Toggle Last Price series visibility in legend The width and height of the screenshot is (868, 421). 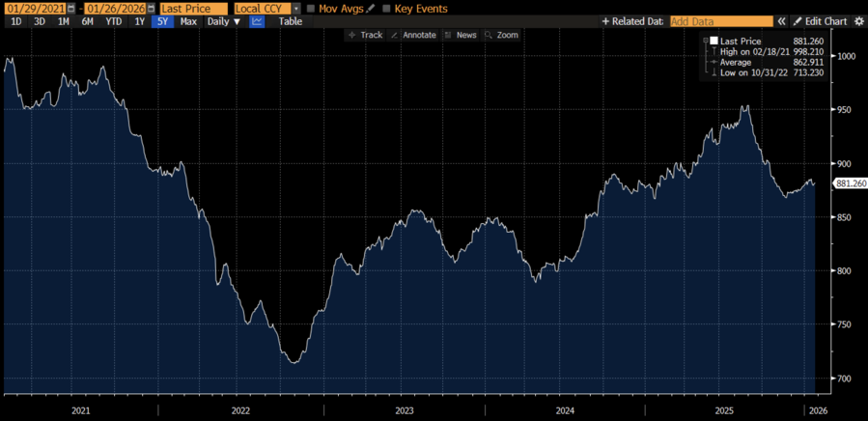click(739, 42)
